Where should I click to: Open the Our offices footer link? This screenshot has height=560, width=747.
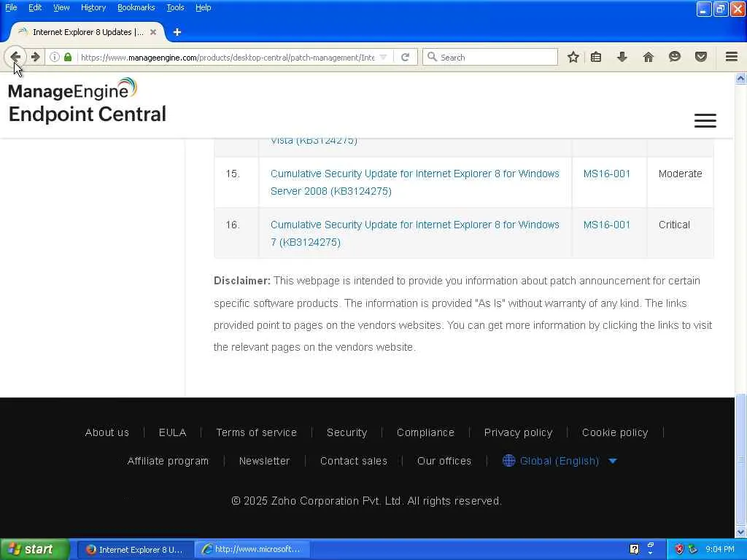pyautogui.click(x=444, y=461)
